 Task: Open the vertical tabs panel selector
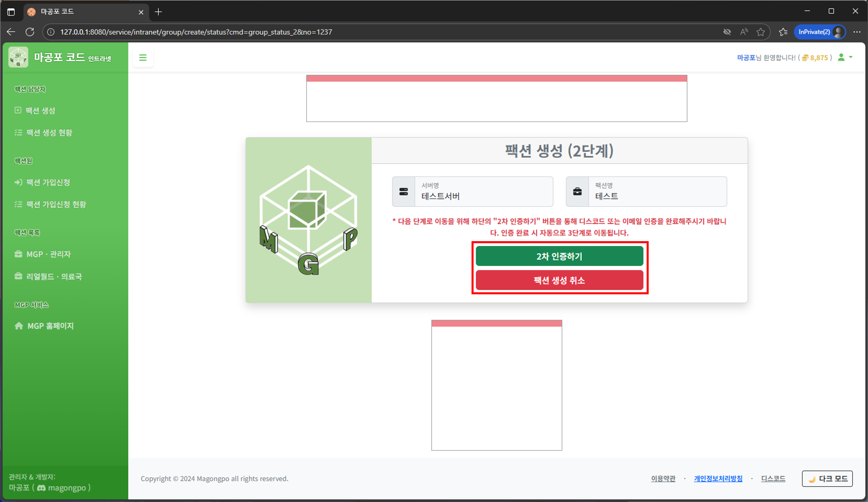pyautogui.click(x=11, y=12)
